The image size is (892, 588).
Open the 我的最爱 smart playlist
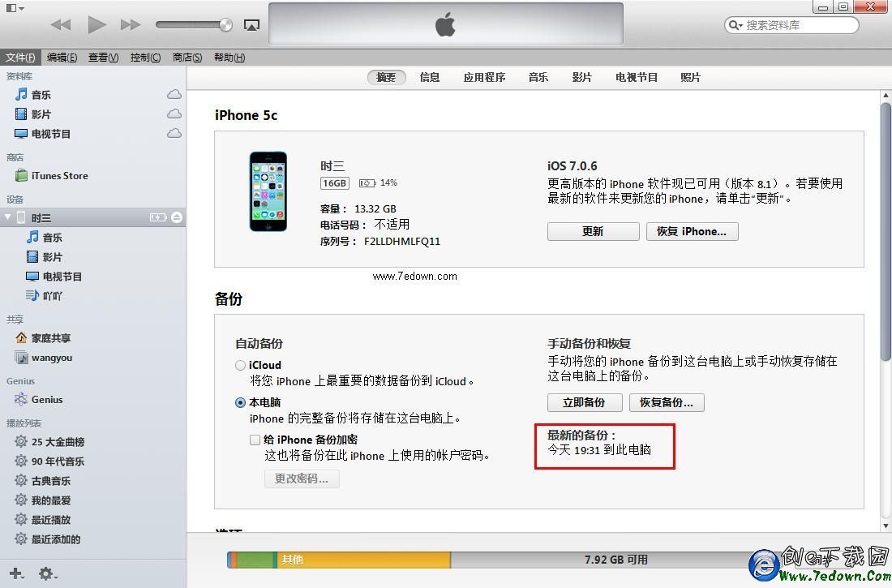coord(50,500)
